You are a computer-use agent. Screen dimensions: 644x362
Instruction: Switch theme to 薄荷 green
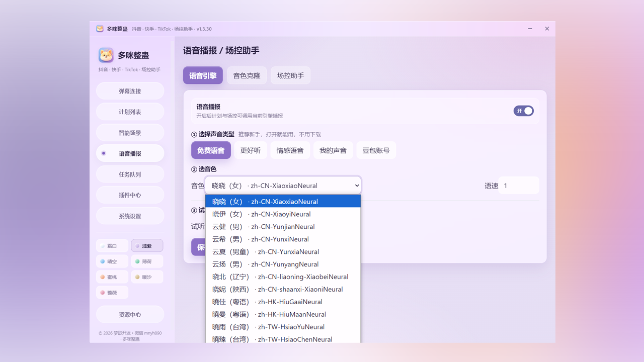click(147, 261)
